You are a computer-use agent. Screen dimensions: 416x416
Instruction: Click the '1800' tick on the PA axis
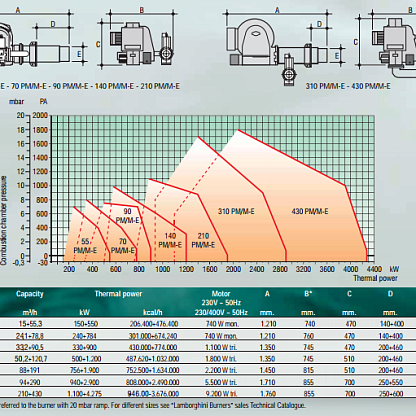[40, 130]
